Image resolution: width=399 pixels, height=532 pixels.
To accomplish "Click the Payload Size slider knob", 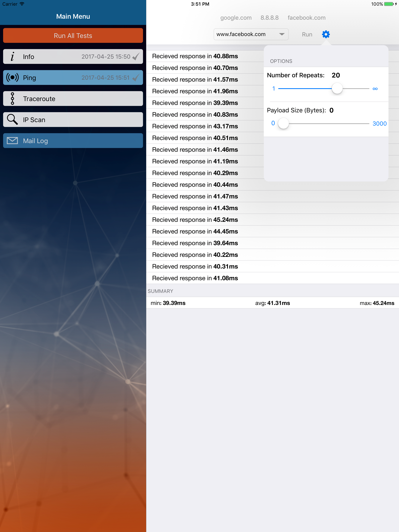I will (x=283, y=123).
